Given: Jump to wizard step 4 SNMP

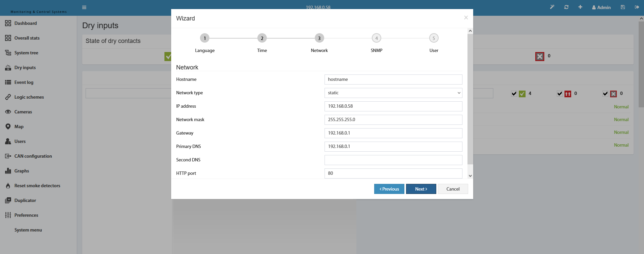Looking at the screenshot, I should point(377,38).
